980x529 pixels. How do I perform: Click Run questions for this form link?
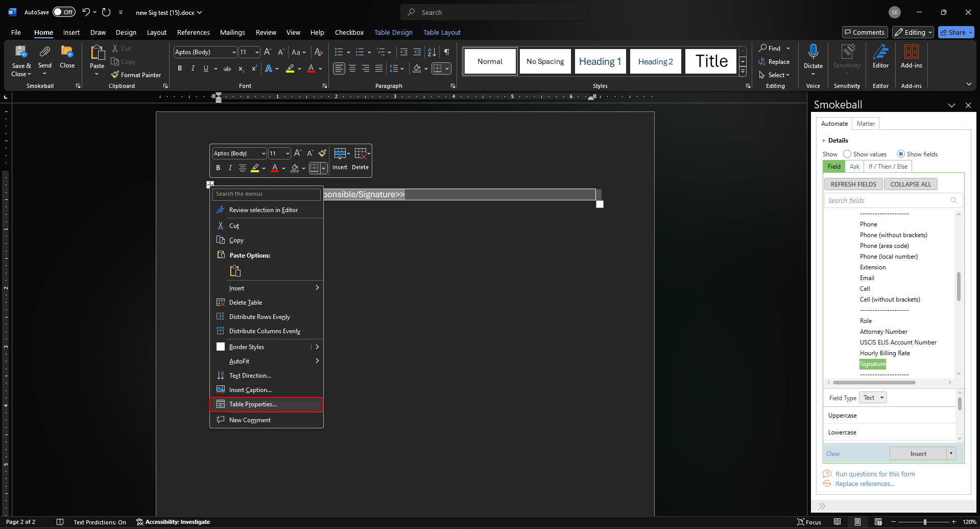click(875, 474)
